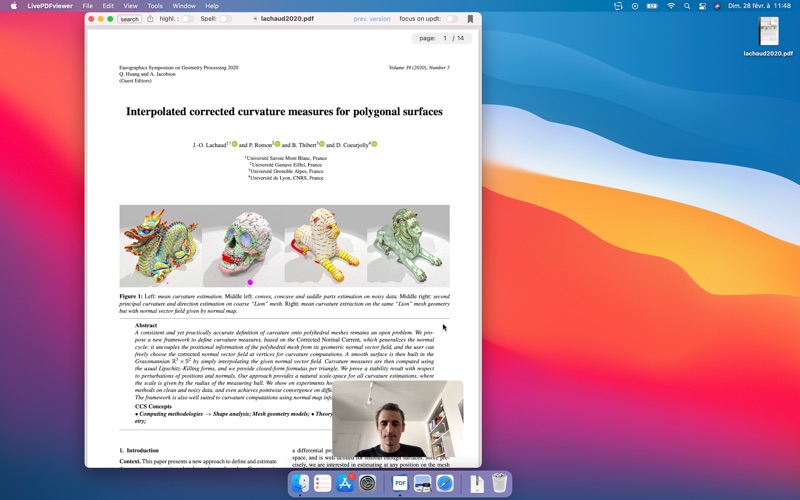Screen dimensions: 800x500
Task: Click the 1. Introduction heading
Action: click(x=139, y=451)
